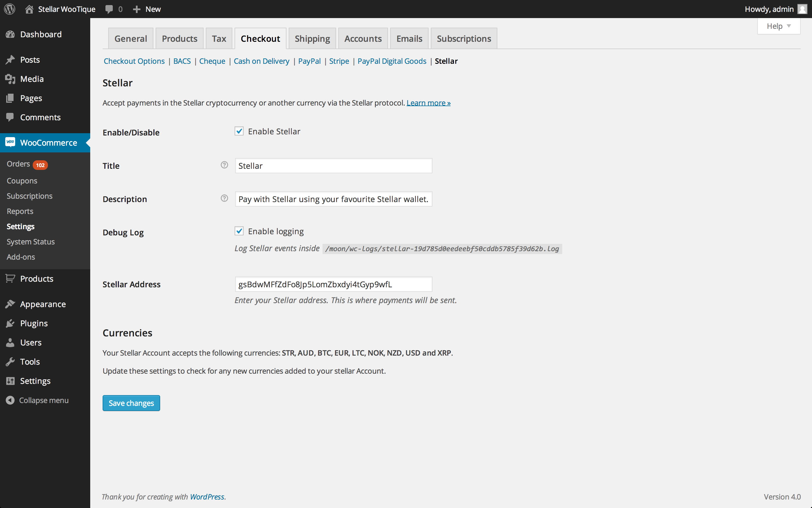
Task: Click the help tip icon beside Description
Action: 224,198
